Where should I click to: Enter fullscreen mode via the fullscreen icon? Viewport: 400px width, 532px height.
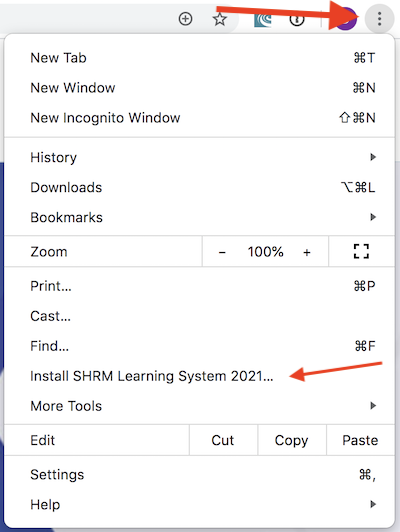coord(361,251)
